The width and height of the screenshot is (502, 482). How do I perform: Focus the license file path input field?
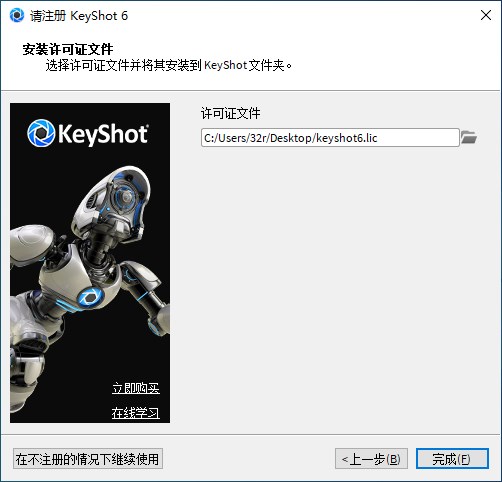coord(330,138)
